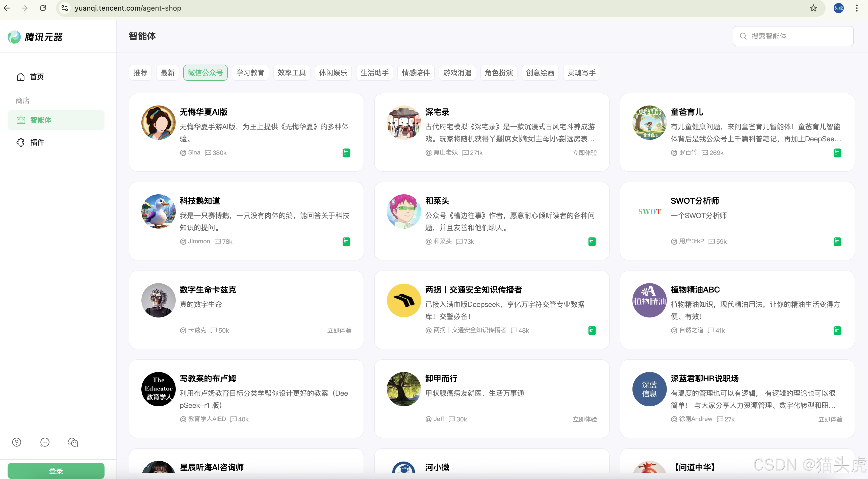Open the feedback chat bubble icon

click(45, 442)
